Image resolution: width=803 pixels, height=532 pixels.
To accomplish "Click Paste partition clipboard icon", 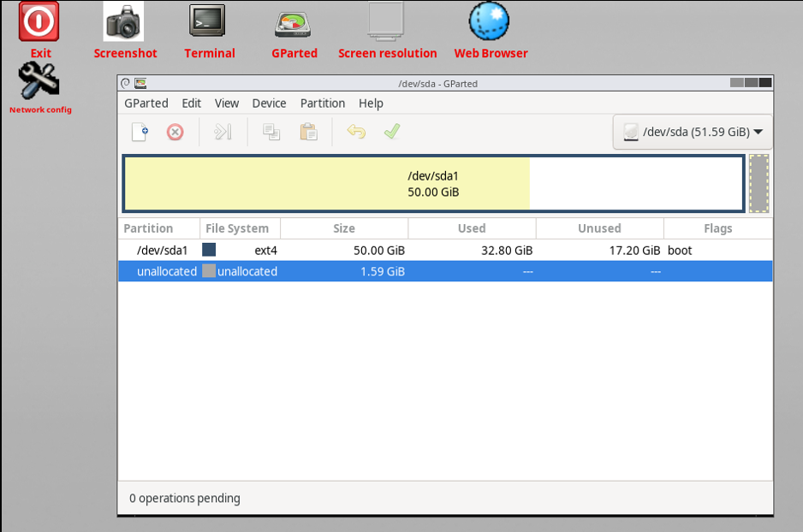I will [x=309, y=132].
